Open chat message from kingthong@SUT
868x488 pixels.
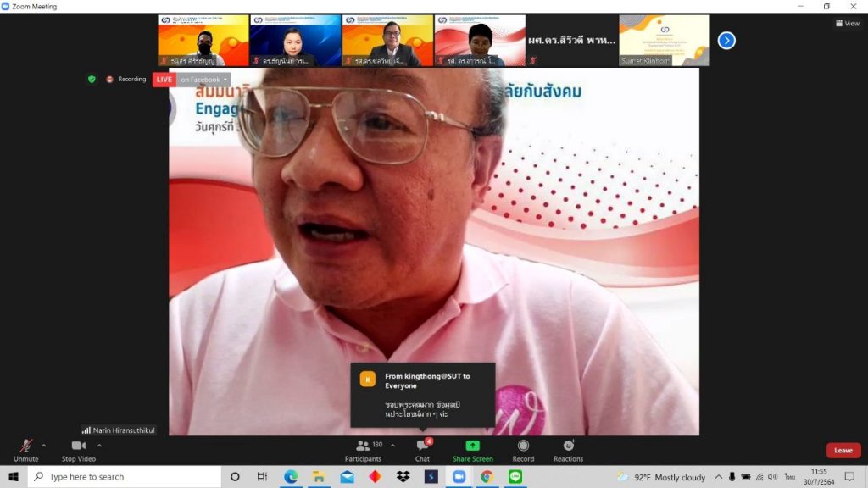(x=423, y=395)
